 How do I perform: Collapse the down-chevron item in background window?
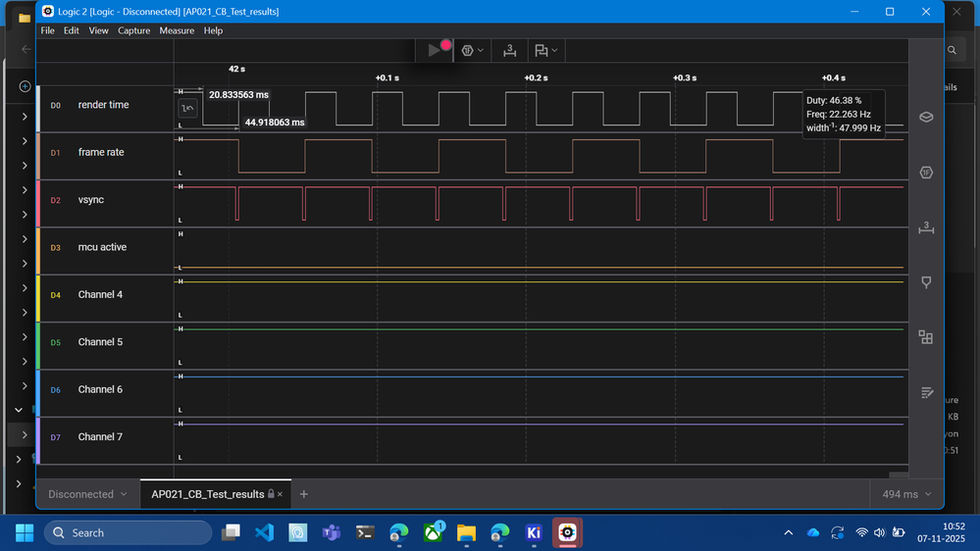click(19, 411)
